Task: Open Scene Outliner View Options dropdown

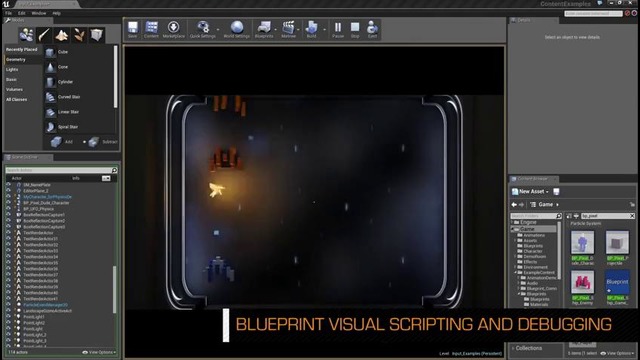Action: click(99, 352)
